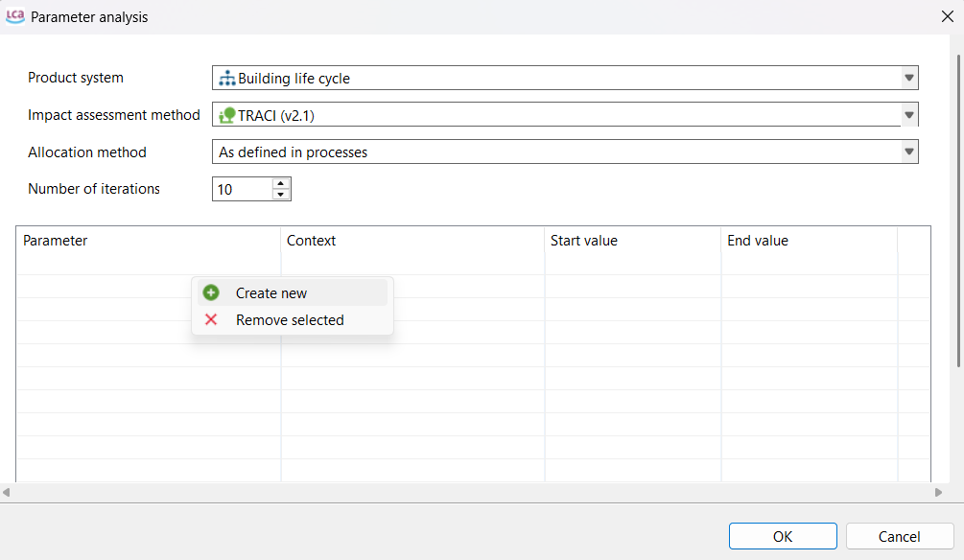964x560 pixels.
Task: Open the Impact assessment method dropdown
Action: point(907,116)
